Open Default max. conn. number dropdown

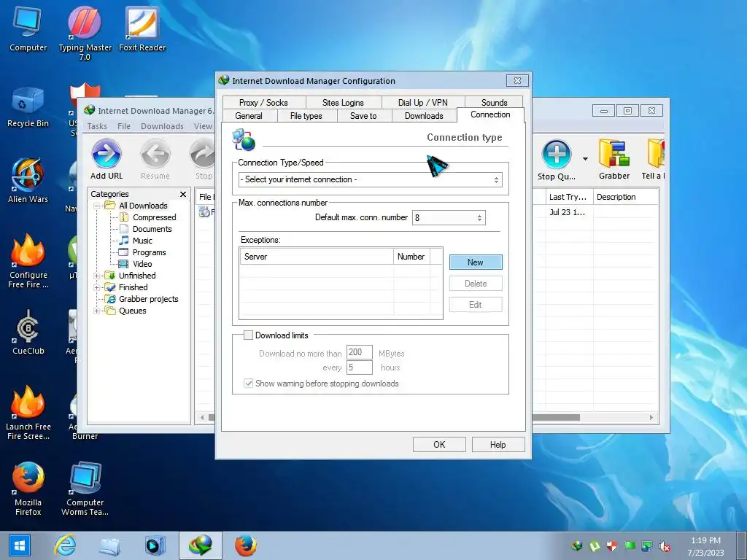click(449, 217)
